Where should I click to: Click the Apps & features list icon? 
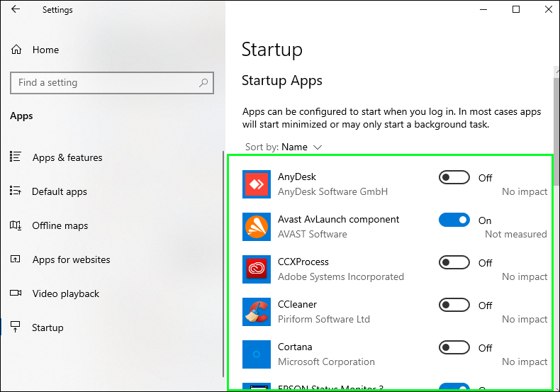[x=16, y=157]
